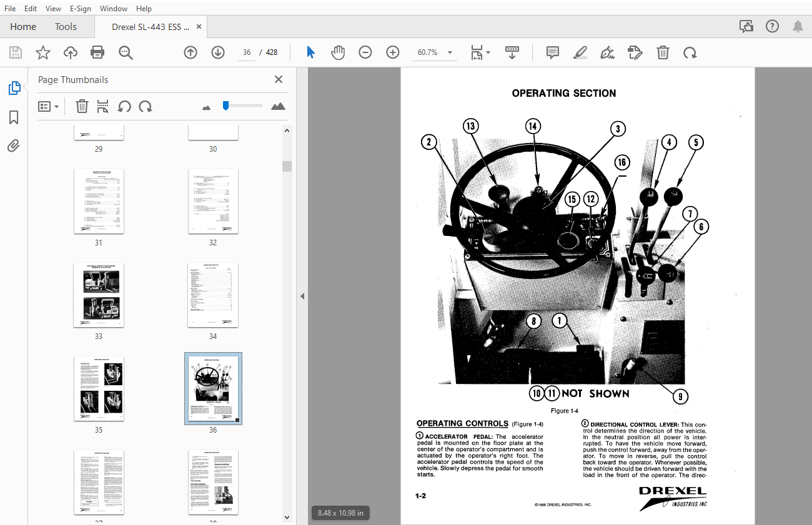Open the E-Sign menu
Screen dimensions: 812x525
[81, 8]
